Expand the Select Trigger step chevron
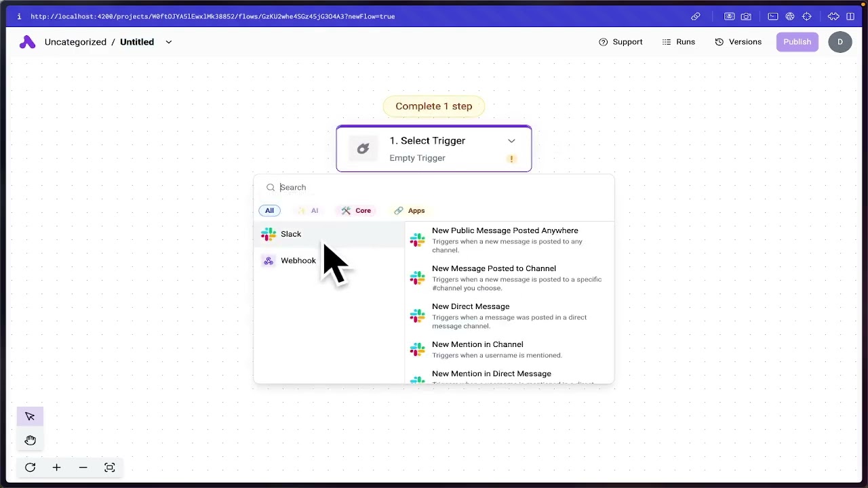 pyautogui.click(x=511, y=141)
